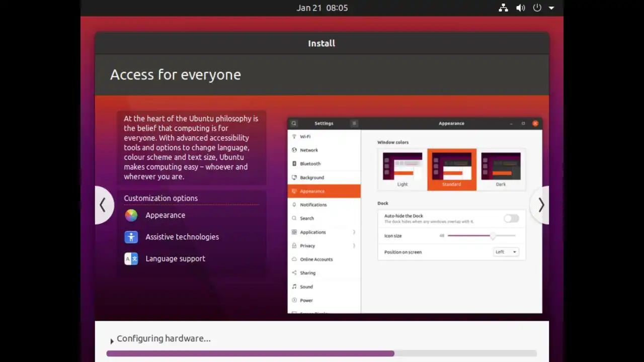
Task: Close the Settings window preview
Action: [x=535, y=123]
